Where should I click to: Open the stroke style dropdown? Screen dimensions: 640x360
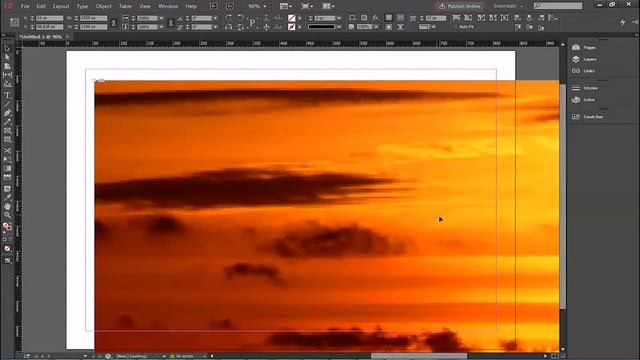coord(340,27)
